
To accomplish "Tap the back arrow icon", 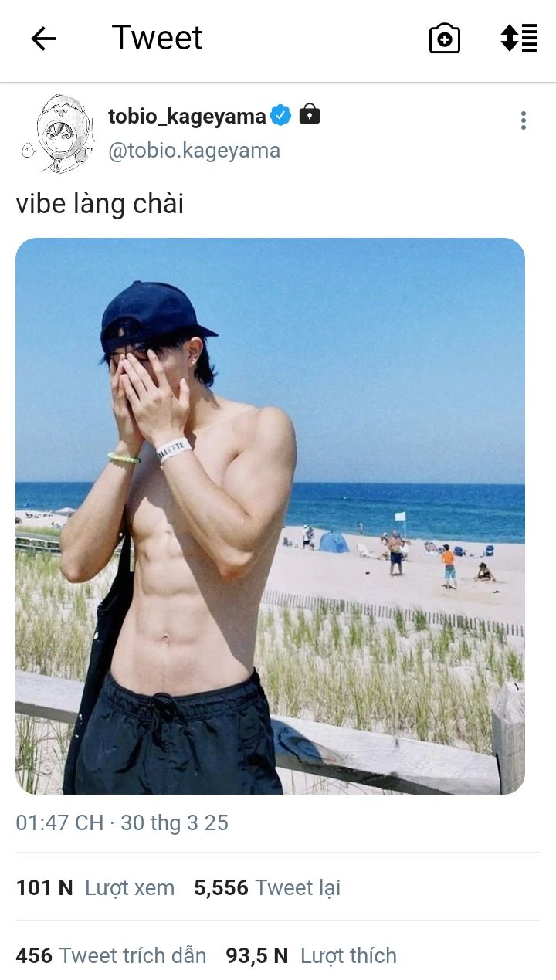I will 43,39.
